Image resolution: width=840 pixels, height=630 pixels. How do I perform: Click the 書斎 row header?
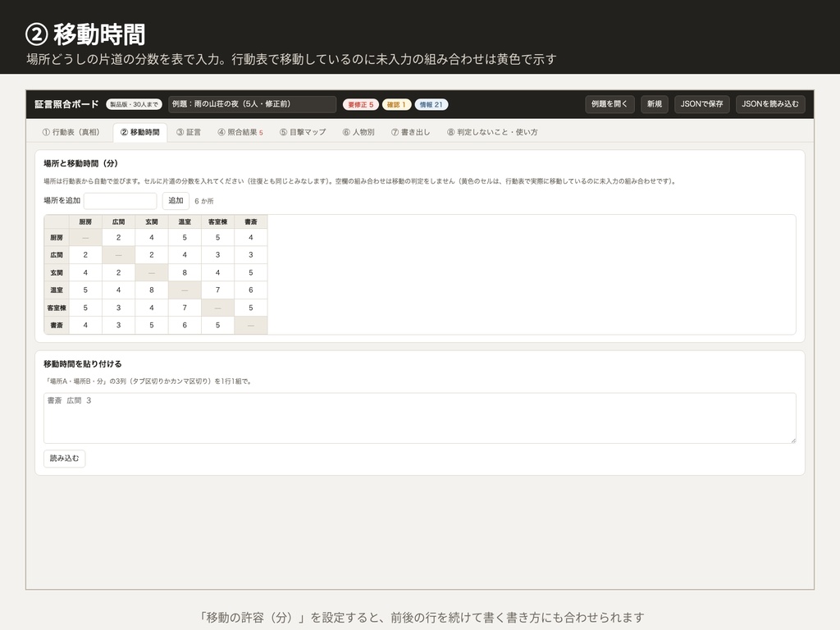(x=57, y=325)
